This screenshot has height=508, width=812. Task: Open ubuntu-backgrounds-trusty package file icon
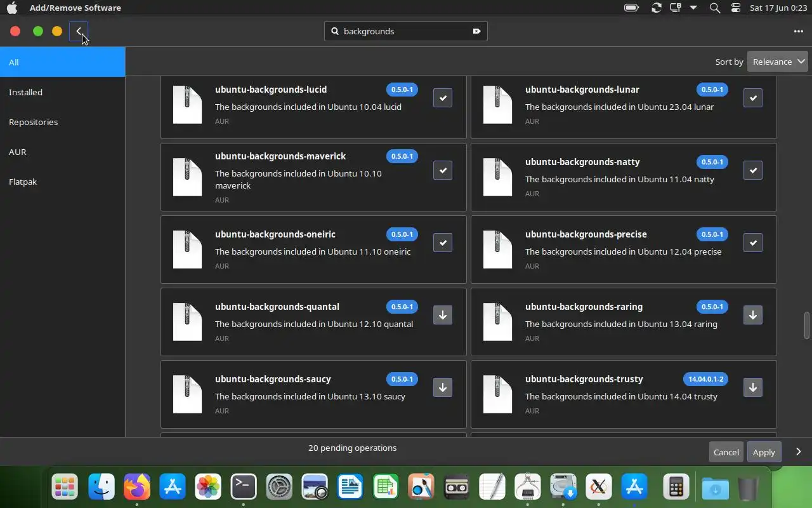(497, 394)
